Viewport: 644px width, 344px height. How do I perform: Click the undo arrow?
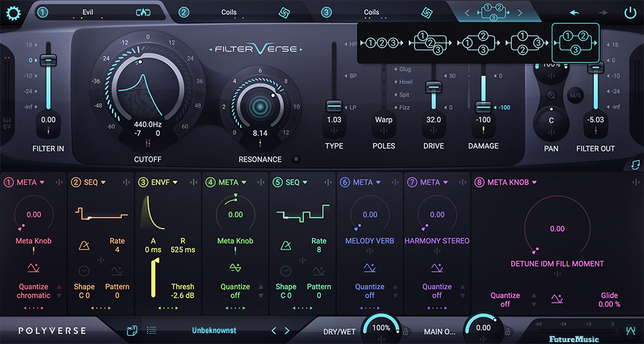574,13
